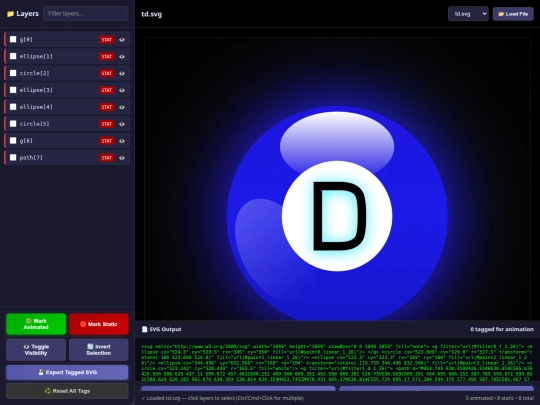Click STAT tag on g[6] row
Viewport: 540px width, 405px height.
pyautogui.click(x=107, y=141)
